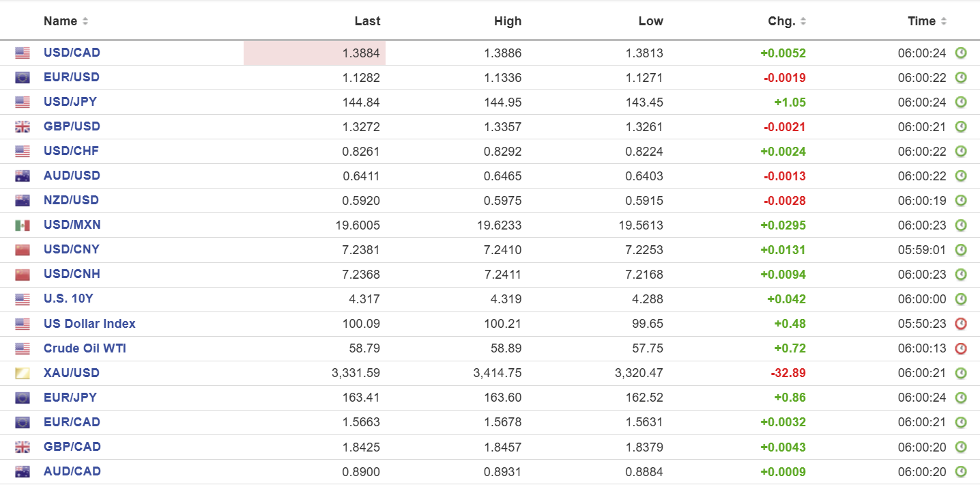Sort table using Chg. column arrows

pos(803,22)
